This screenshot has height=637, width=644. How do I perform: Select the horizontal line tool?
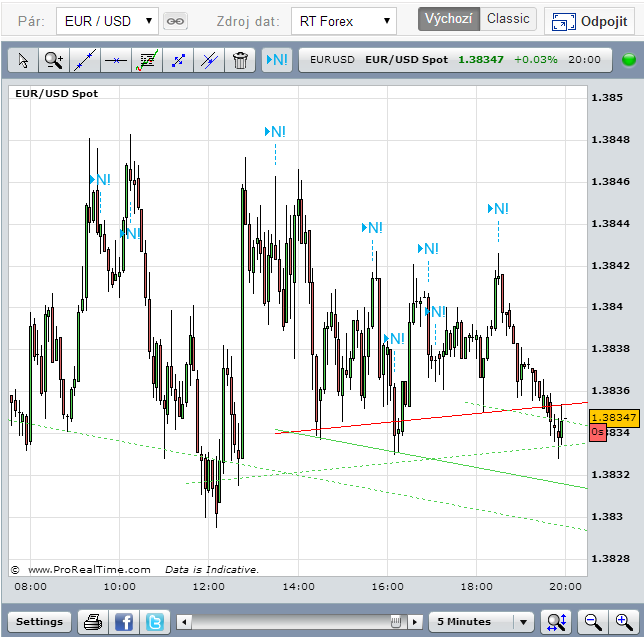(x=116, y=60)
